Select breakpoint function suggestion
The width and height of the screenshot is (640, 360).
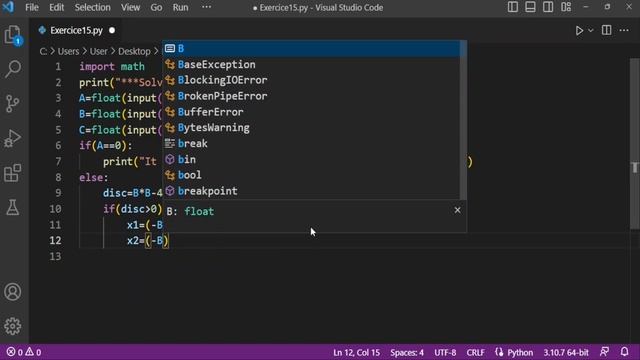[x=311, y=191]
